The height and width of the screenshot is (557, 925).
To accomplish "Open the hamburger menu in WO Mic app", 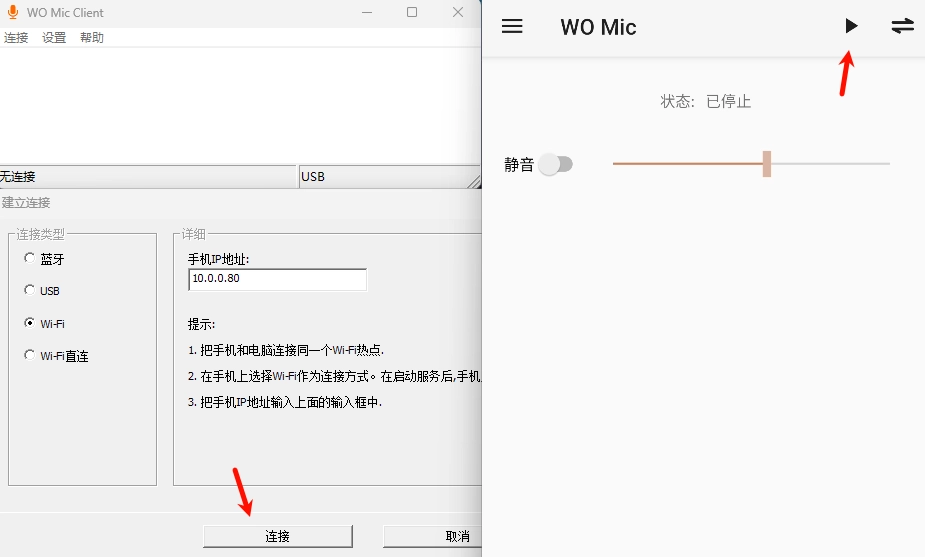I will pos(512,26).
